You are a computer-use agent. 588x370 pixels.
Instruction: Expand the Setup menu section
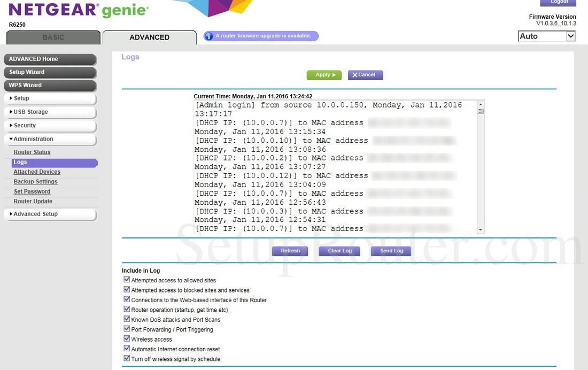point(50,98)
